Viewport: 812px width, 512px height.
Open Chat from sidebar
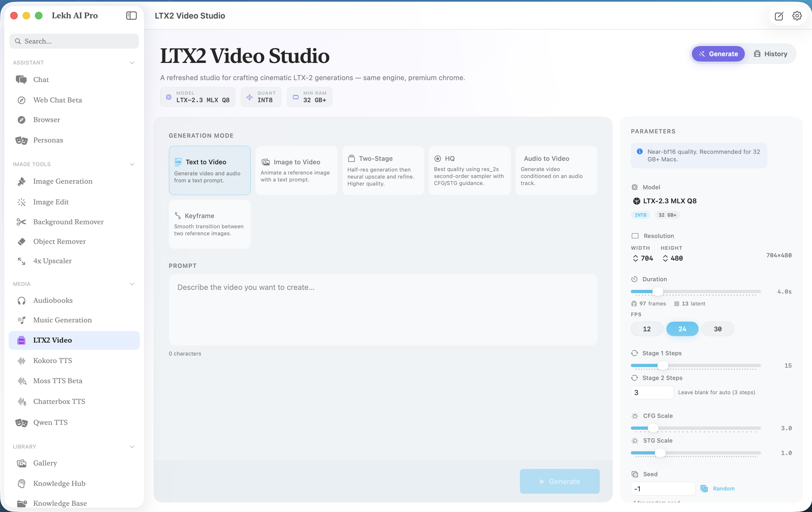coord(74,80)
